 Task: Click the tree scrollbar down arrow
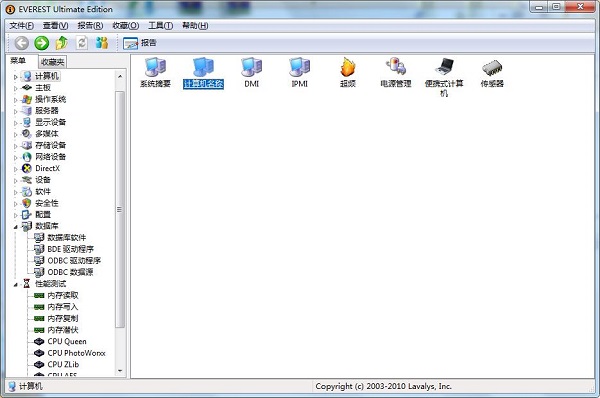[120, 370]
